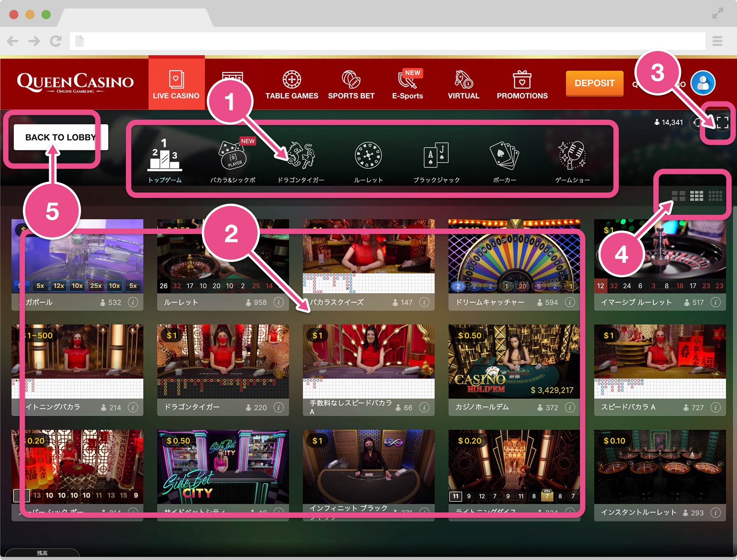
Task: Open the VIRTUAL games section
Action: click(464, 84)
